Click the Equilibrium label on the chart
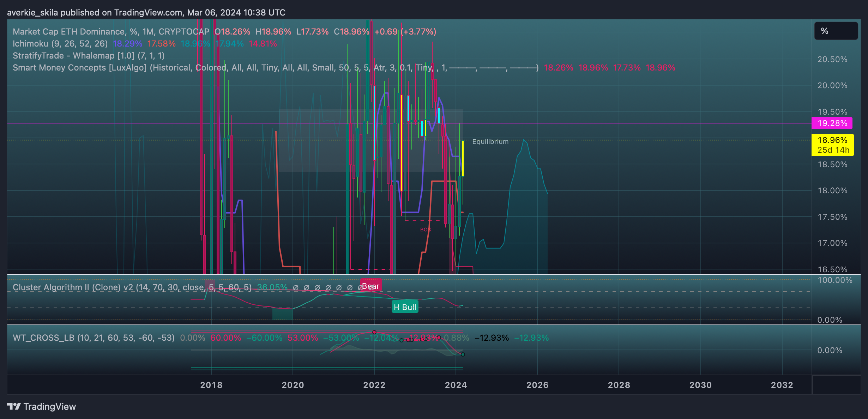Image resolution: width=868 pixels, height=419 pixels. tap(490, 142)
